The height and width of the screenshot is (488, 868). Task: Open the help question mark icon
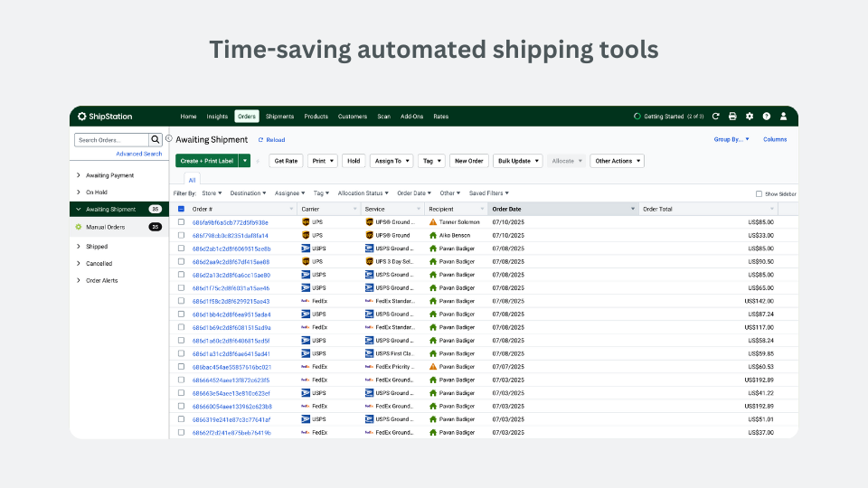(x=766, y=117)
